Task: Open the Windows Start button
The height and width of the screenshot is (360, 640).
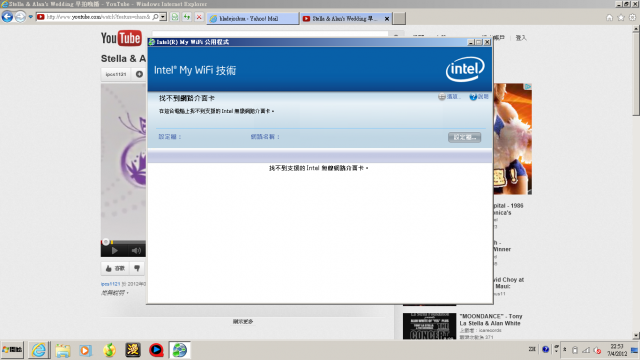Action: pos(12,350)
